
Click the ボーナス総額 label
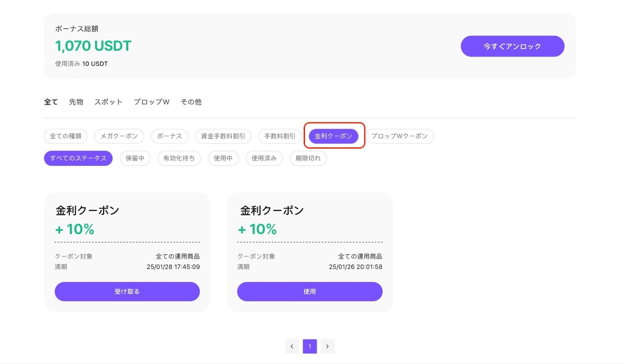point(77,29)
